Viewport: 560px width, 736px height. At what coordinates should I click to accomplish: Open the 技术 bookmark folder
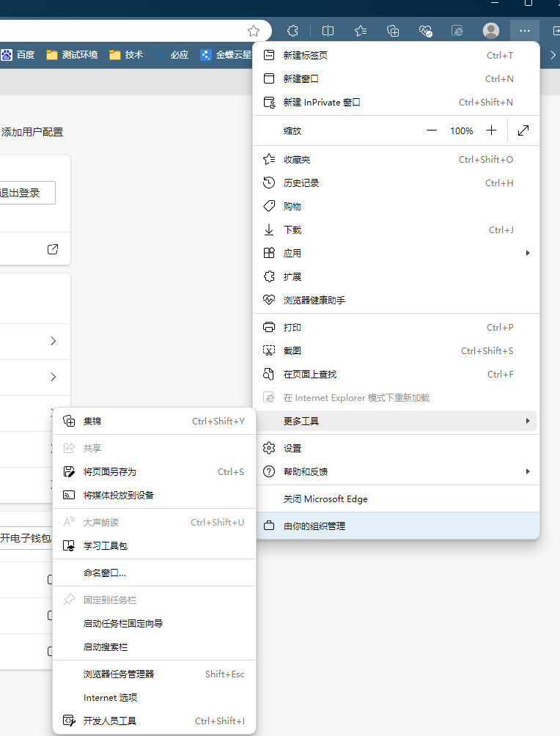coord(126,55)
